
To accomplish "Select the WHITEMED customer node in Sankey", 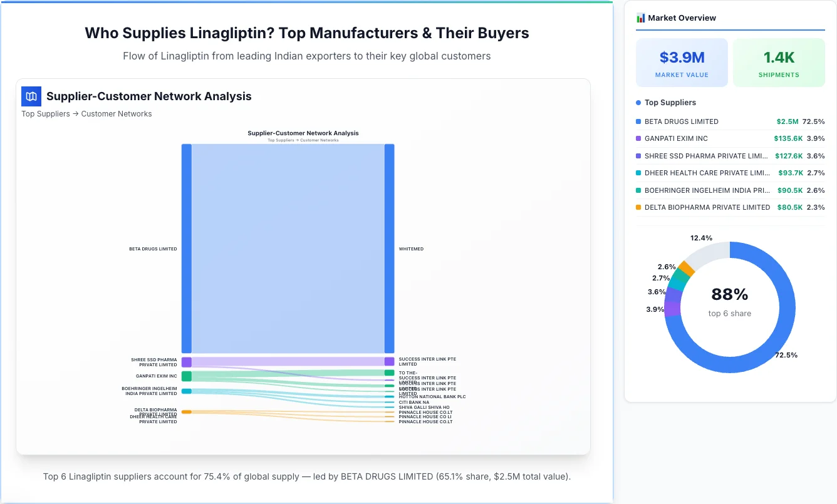I will [x=389, y=249].
